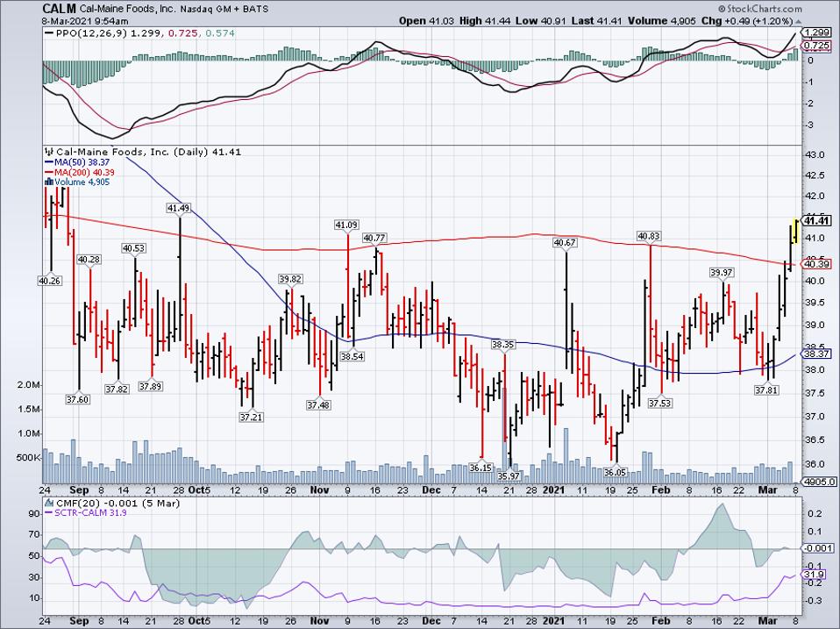This screenshot has height=629, width=840.
Task: Click the 36.15 price low label
Action: point(481,468)
